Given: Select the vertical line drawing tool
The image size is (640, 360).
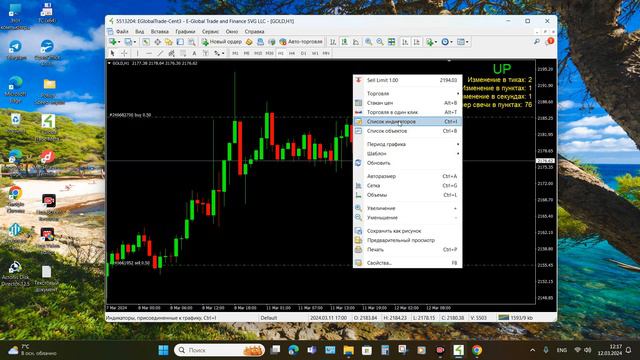Looking at the screenshot, I should coord(137,53).
